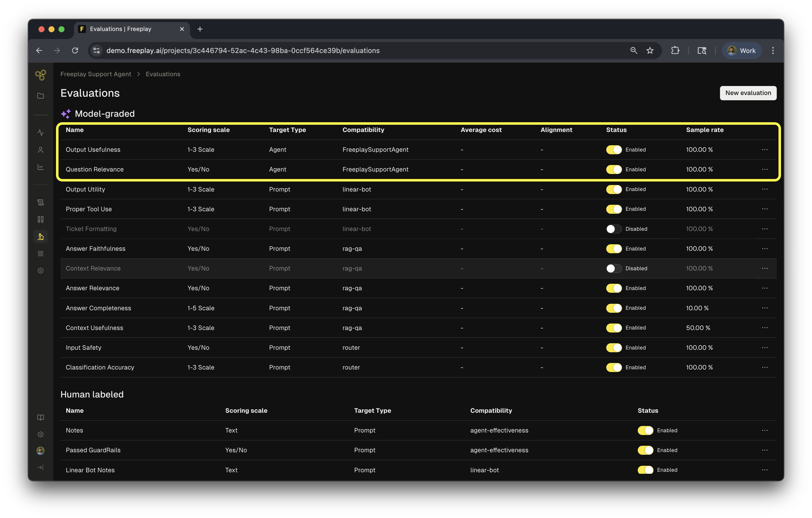Open more options for Question Relevance row

764,169
